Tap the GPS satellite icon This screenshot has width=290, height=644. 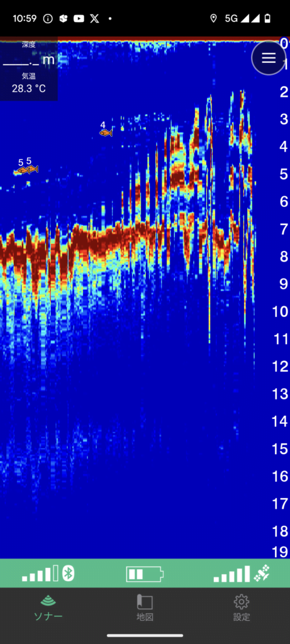point(262,574)
